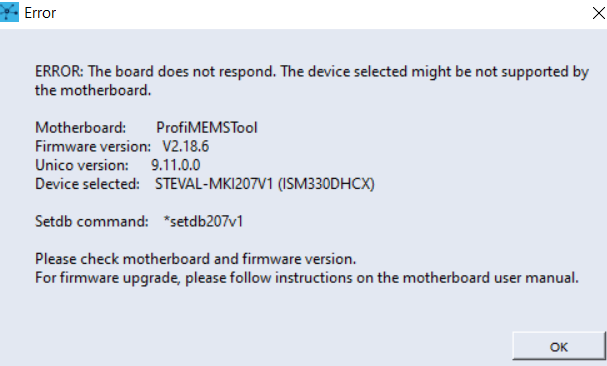Select the ProfiMEMSTool motherboard value

[x=207, y=128]
